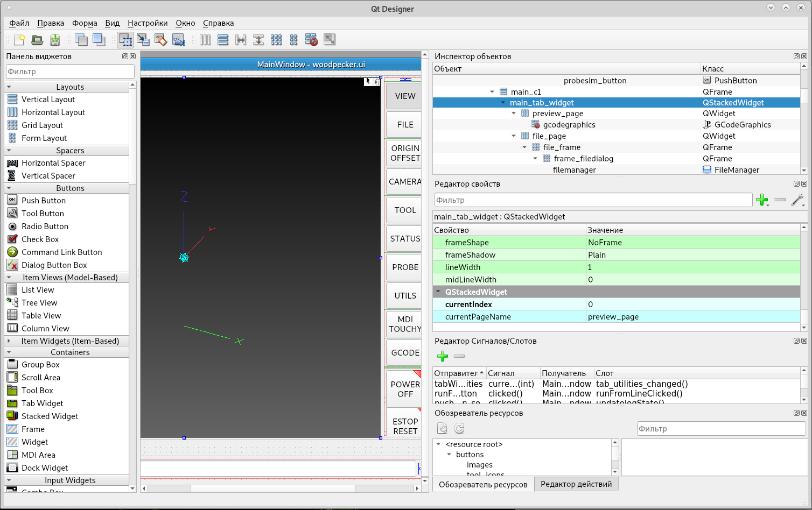Collapse preview_page tree node

[x=514, y=114]
